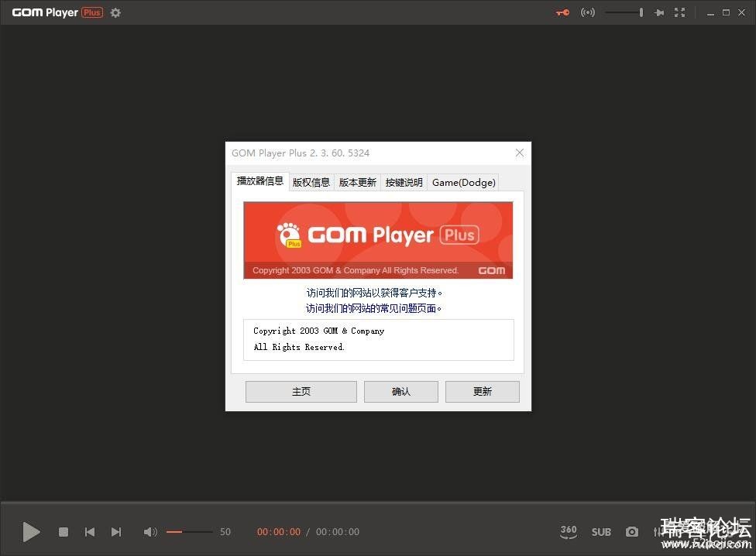Stop playback with the stop button
The image size is (756, 556).
(64, 532)
